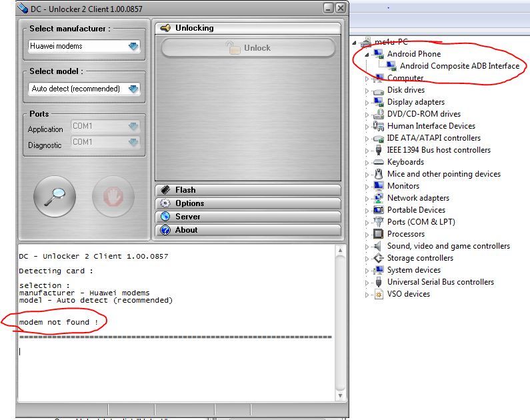Expand the Disk drives node
Viewport: 530px width, 420px height.
coord(367,91)
